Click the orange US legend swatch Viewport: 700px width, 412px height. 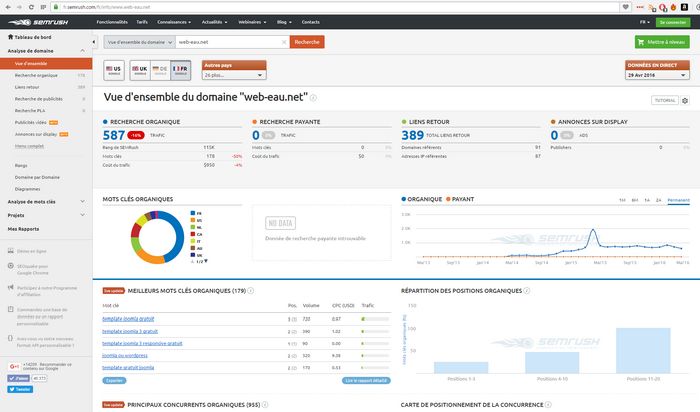click(x=193, y=220)
